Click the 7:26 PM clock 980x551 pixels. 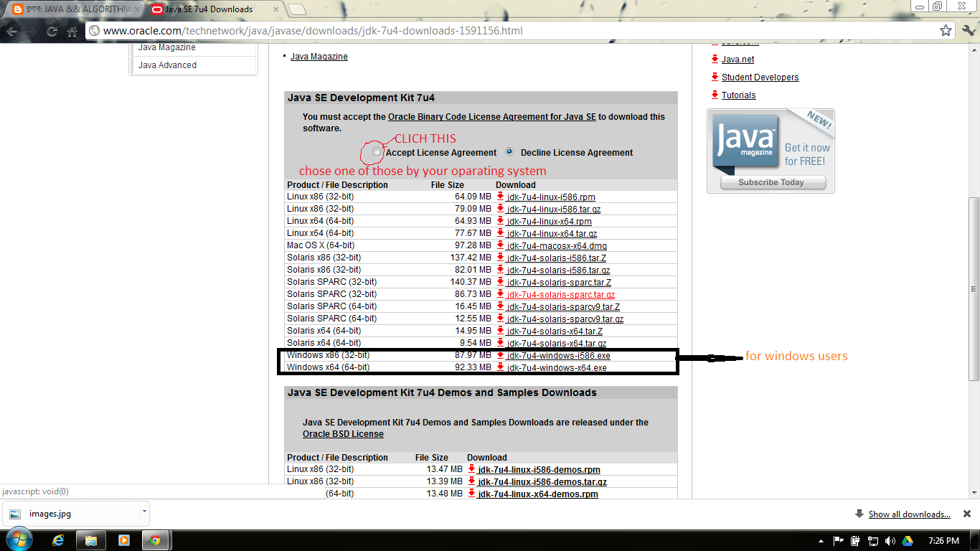point(943,541)
